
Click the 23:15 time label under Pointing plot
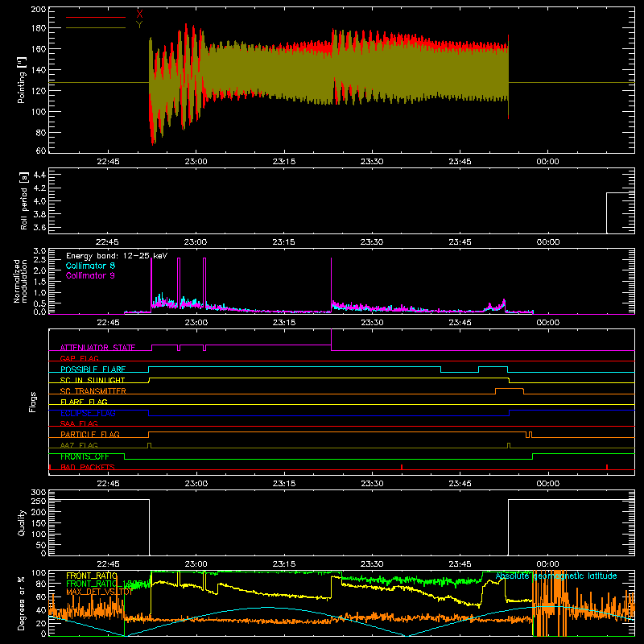pyautogui.click(x=284, y=162)
